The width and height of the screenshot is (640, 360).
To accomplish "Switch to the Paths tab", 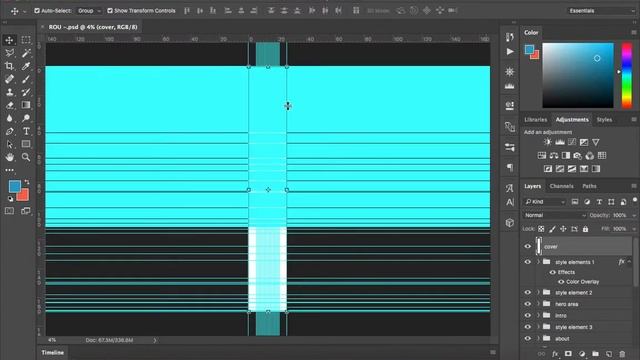I will pos(589,186).
